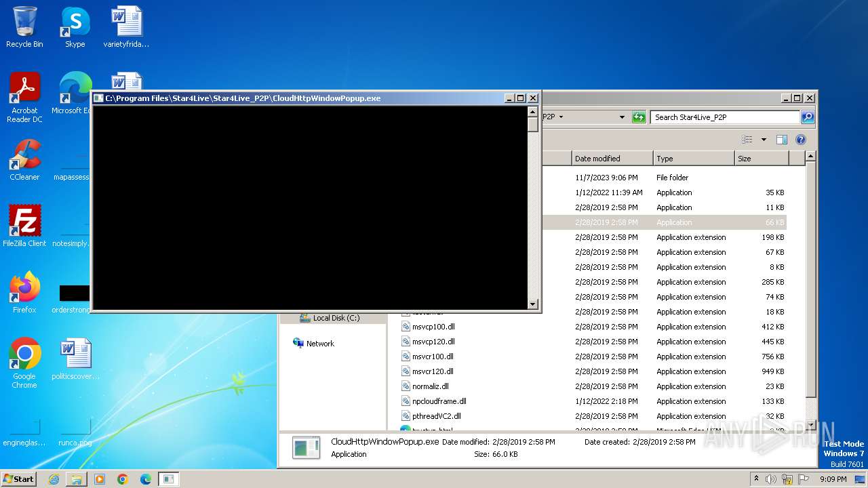Click the search magnifier icon in Explorer
The image size is (868, 488).
[808, 117]
